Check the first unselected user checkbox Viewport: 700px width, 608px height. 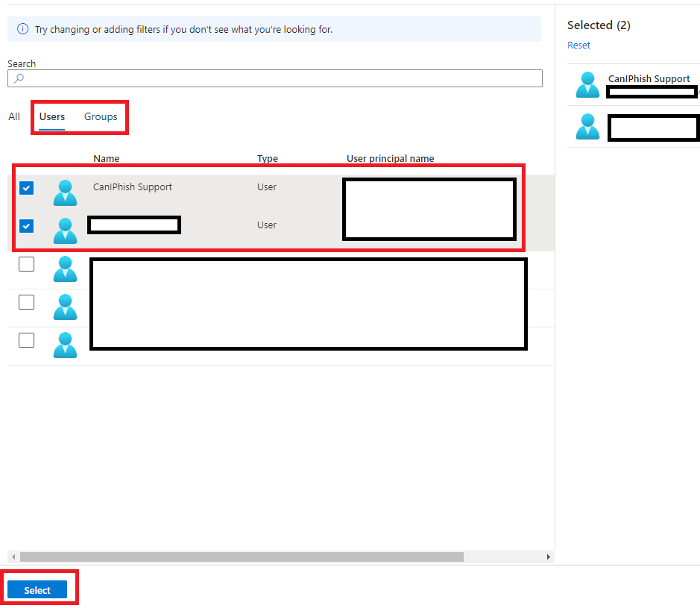point(27,264)
